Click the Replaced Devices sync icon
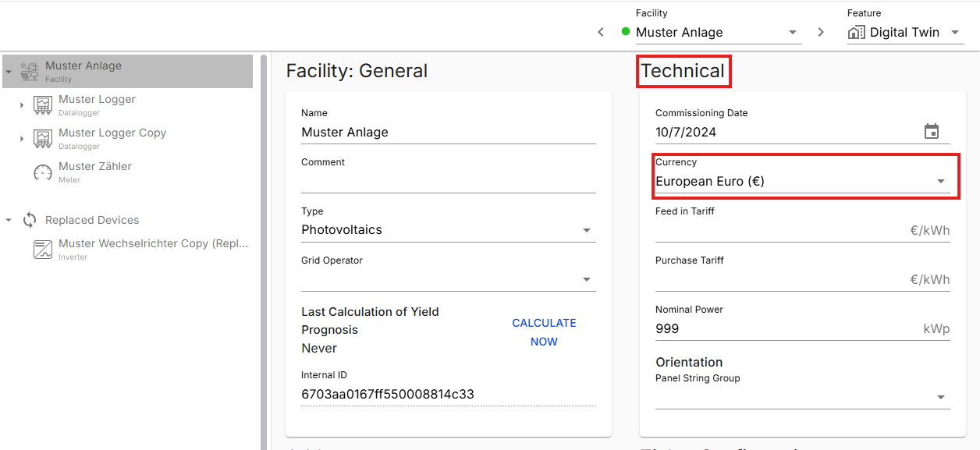Viewport: 980px width, 450px height. pos(30,220)
